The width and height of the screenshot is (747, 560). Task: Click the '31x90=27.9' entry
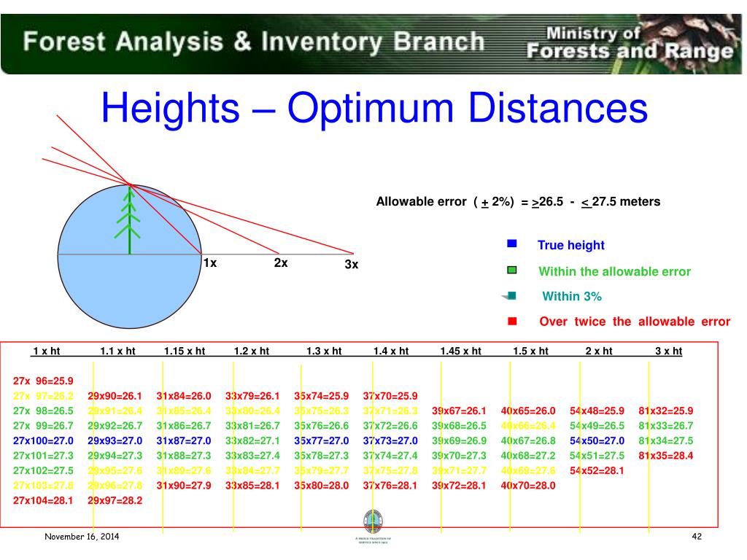click(184, 486)
